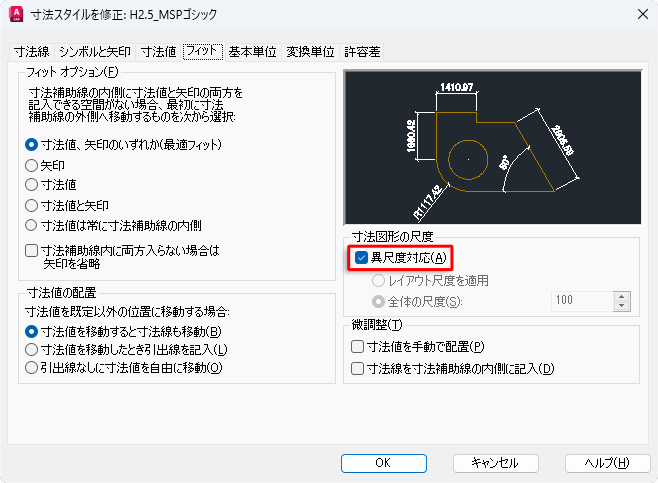Decrease overall scale with down spinner arrow
This screenshot has height=483, width=658.
pyautogui.click(x=621, y=306)
